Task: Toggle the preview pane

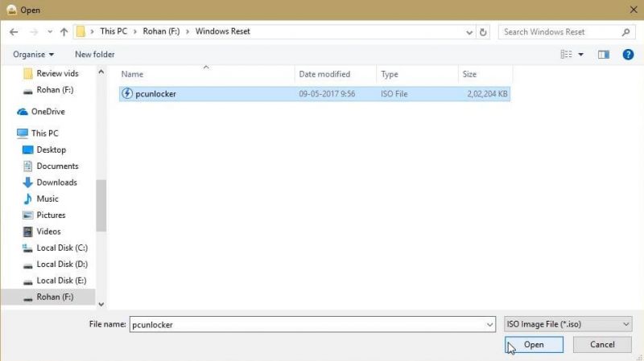Action: pos(603,55)
